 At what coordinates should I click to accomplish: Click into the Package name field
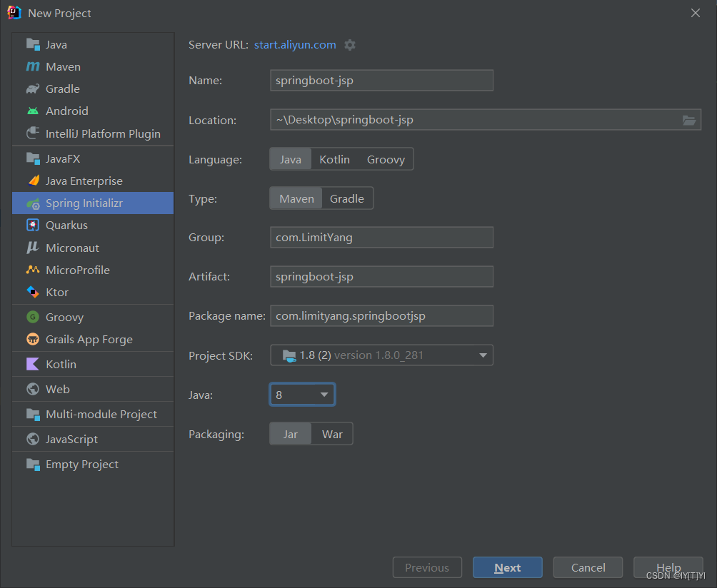tap(382, 315)
